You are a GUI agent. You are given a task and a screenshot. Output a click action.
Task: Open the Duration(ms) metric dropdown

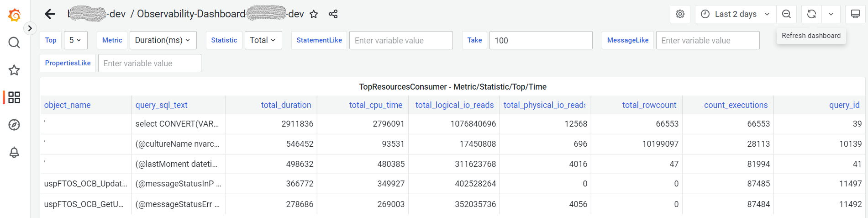tap(163, 40)
